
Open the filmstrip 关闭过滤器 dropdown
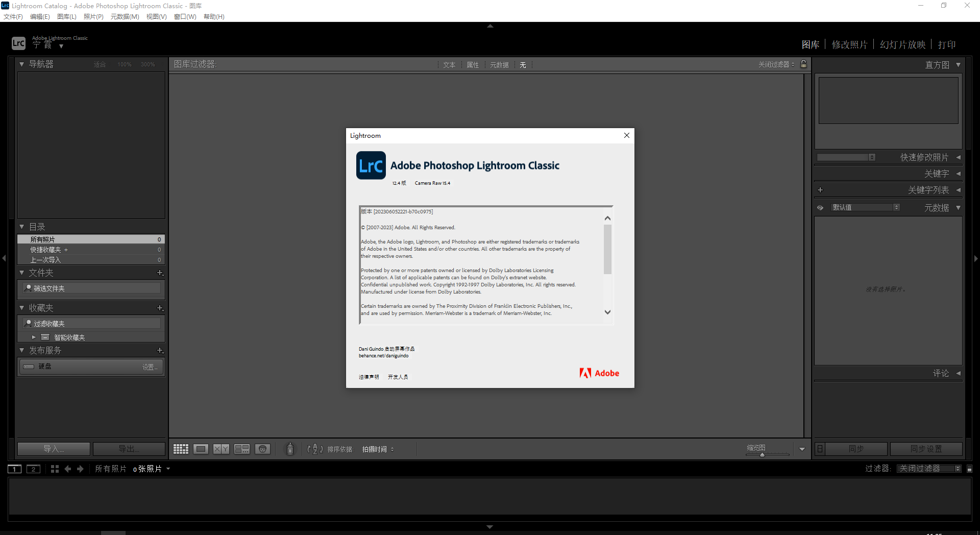pyautogui.click(x=929, y=469)
